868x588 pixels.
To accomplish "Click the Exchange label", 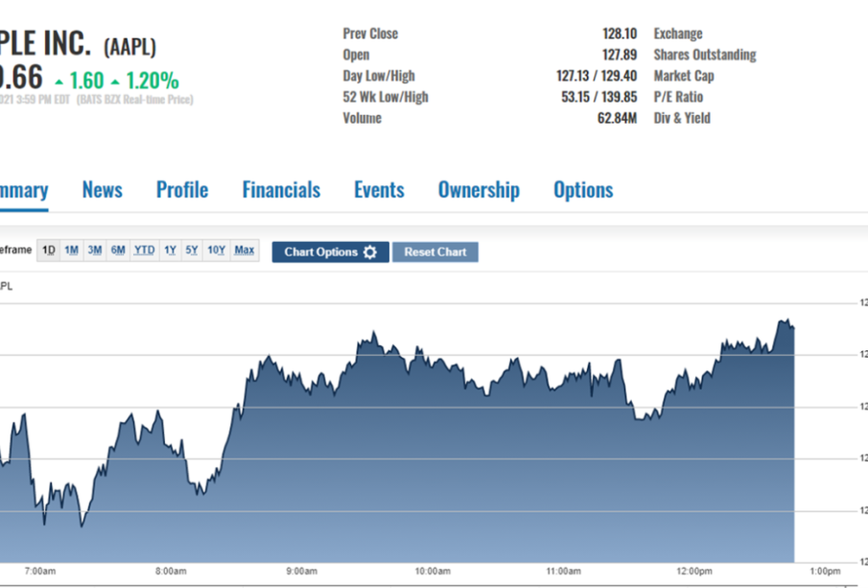I will [678, 34].
